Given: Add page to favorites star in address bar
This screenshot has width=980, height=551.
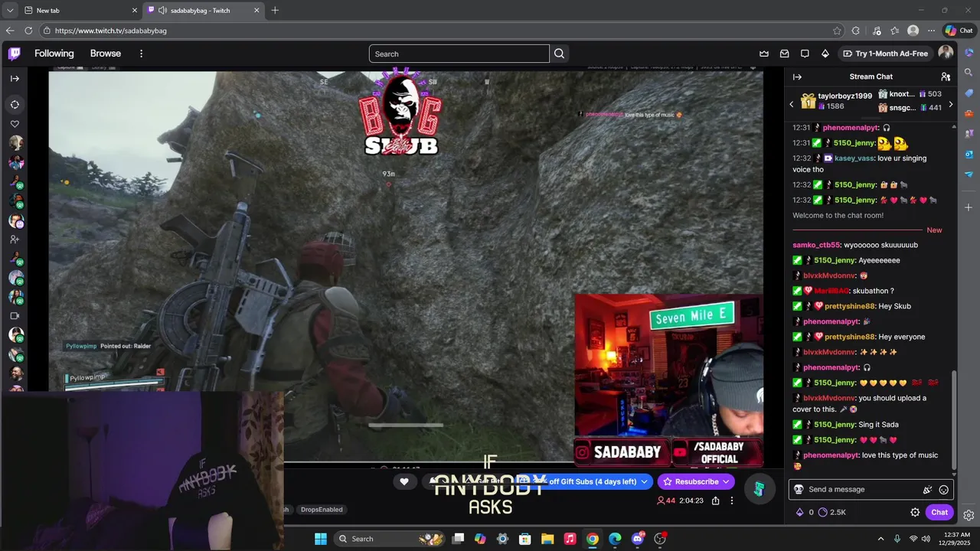Looking at the screenshot, I should point(837,31).
